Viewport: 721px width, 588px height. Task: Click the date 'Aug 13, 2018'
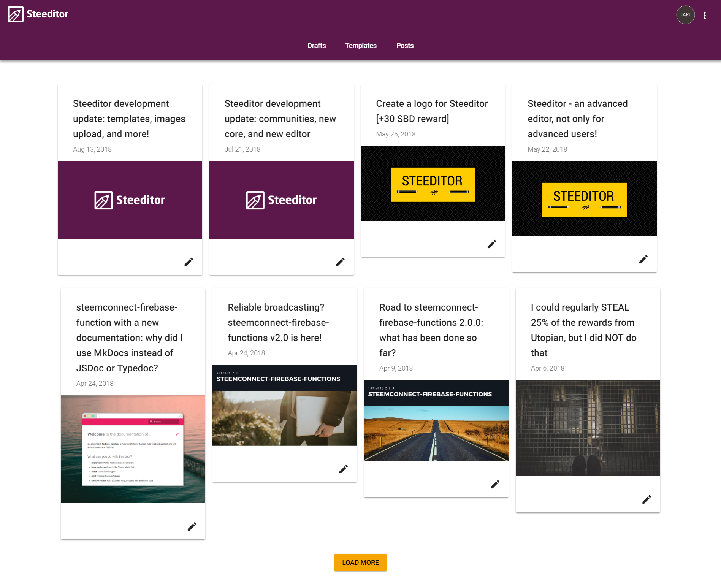(x=92, y=149)
